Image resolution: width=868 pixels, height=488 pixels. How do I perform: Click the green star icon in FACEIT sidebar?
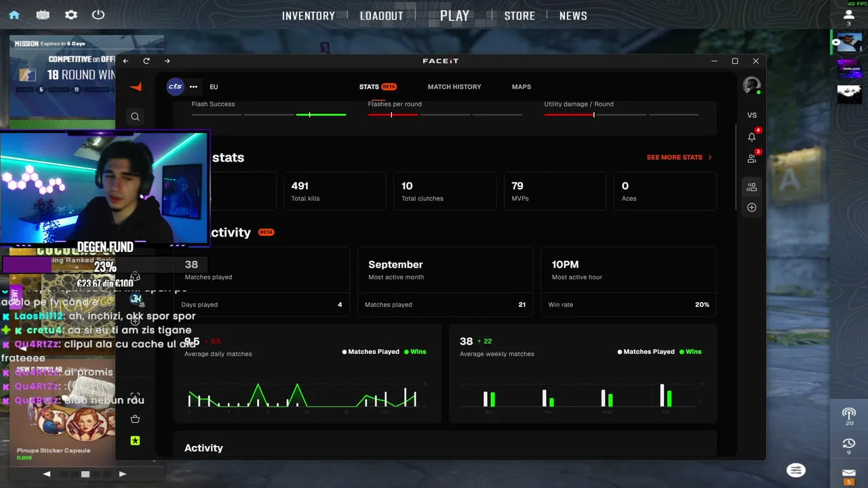(x=135, y=441)
